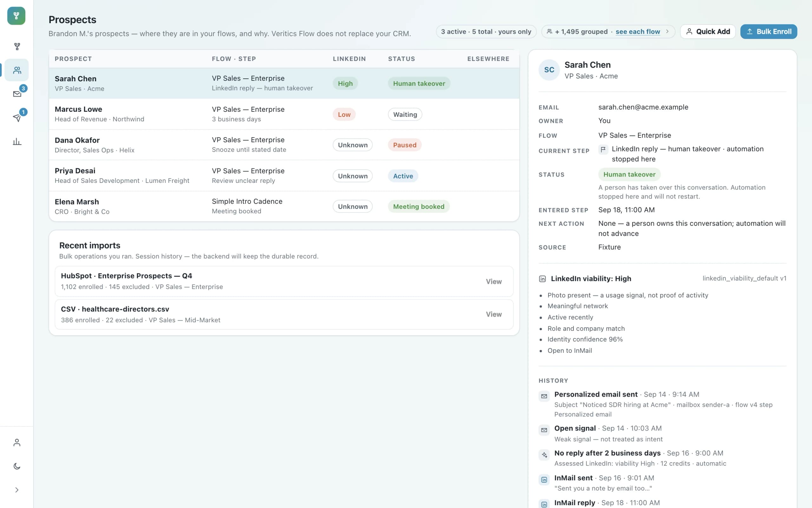Click the LinkedIn icon for InMail reply
The image size is (812, 508).
coord(544,504)
